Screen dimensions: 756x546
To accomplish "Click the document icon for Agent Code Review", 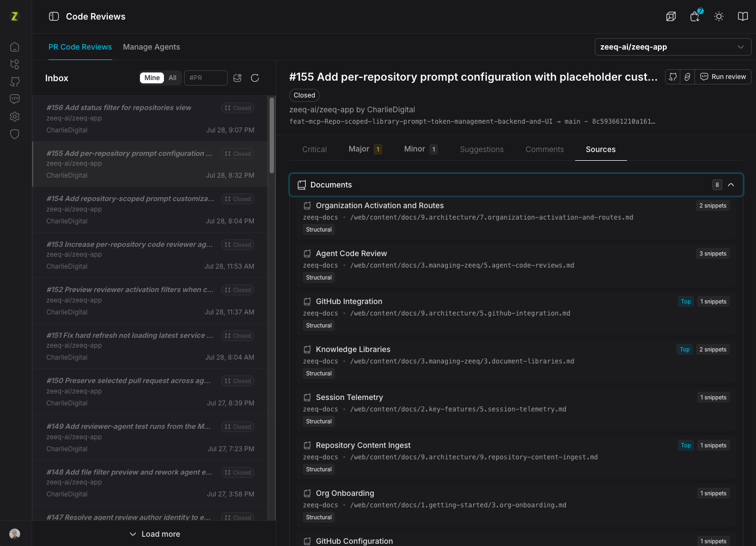I will (307, 254).
